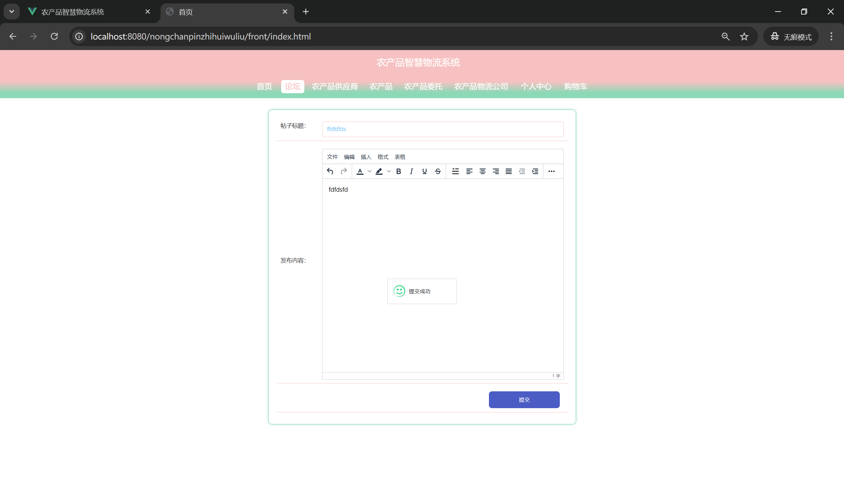
Task: Click the undo arrow in editor toolbar
Action: [330, 171]
